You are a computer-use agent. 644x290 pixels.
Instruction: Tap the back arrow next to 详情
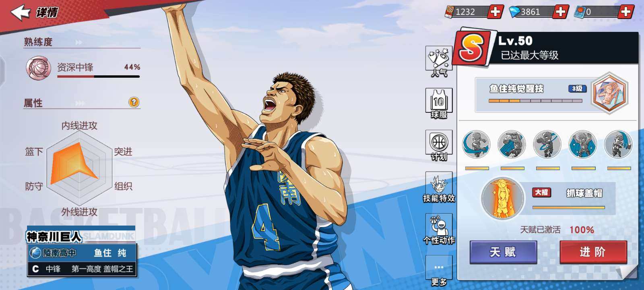pyautogui.click(x=21, y=12)
